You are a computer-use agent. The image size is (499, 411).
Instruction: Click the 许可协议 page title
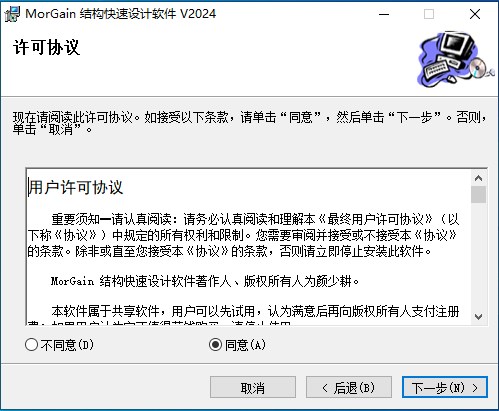46,47
